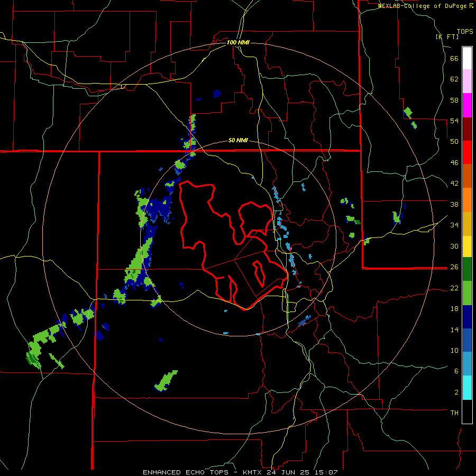476x476 pixels.
Task: Click legend value 62
Action: point(454,79)
